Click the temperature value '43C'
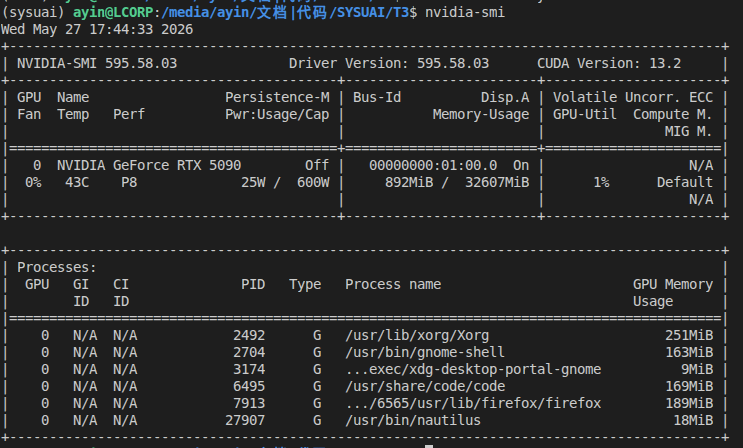The image size is (743, 448). point(77,183)
